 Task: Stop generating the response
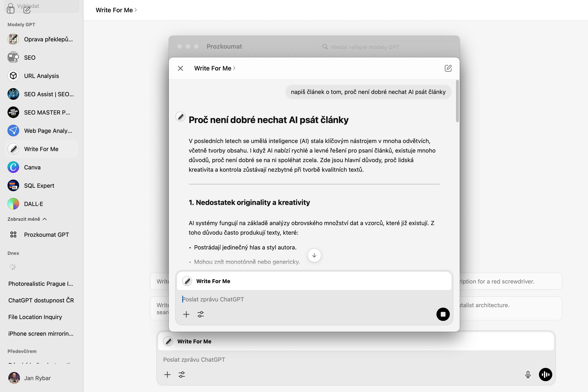tap(443, 314)
